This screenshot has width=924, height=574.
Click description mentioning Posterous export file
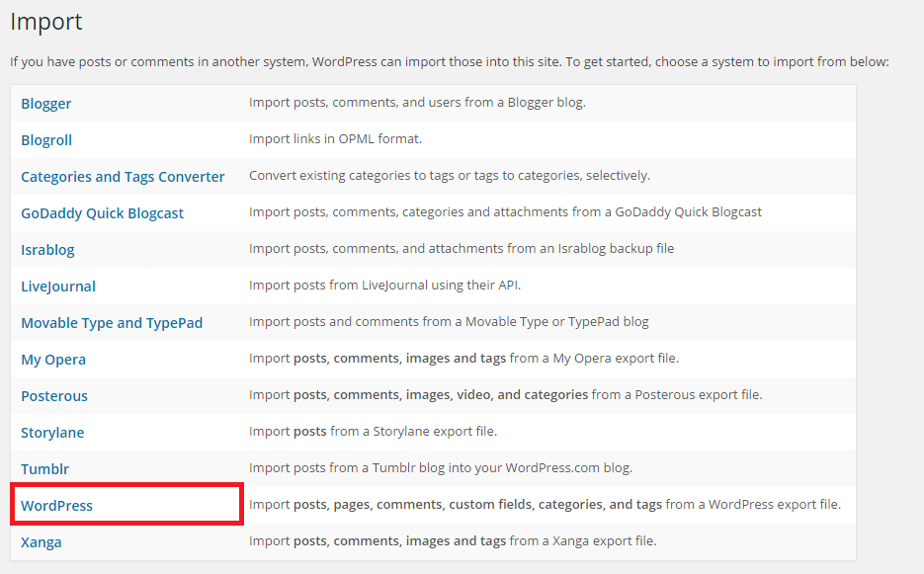coord(506,395)
